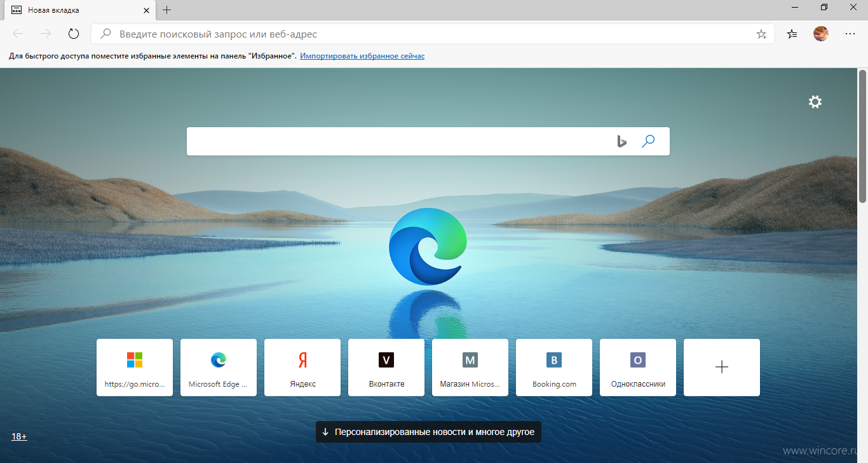Click the magnifier icon in the address bar

[x=107, y=34]
